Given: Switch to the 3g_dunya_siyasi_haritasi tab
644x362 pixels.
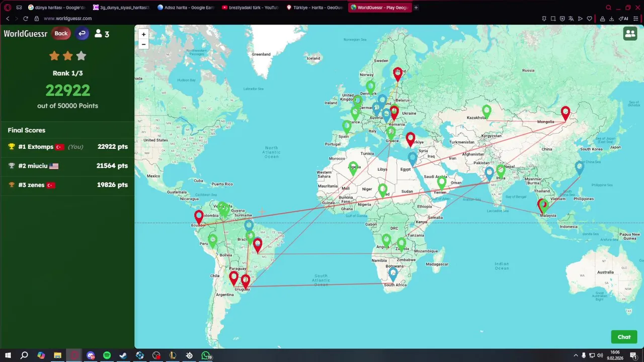Looking at the screenshot, I should (121, 8).
